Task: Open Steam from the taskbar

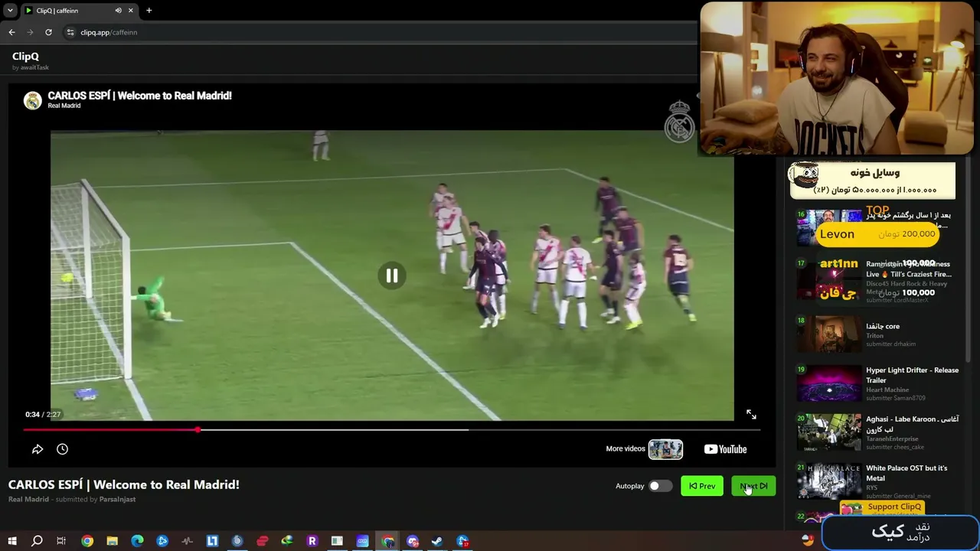Action: click(436, 541)
